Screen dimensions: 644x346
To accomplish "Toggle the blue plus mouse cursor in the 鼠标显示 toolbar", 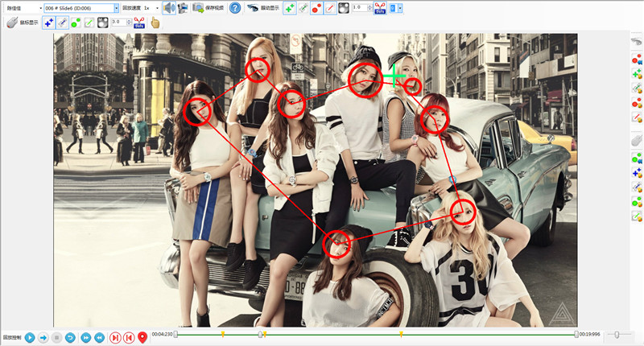I will coord(48,23).
